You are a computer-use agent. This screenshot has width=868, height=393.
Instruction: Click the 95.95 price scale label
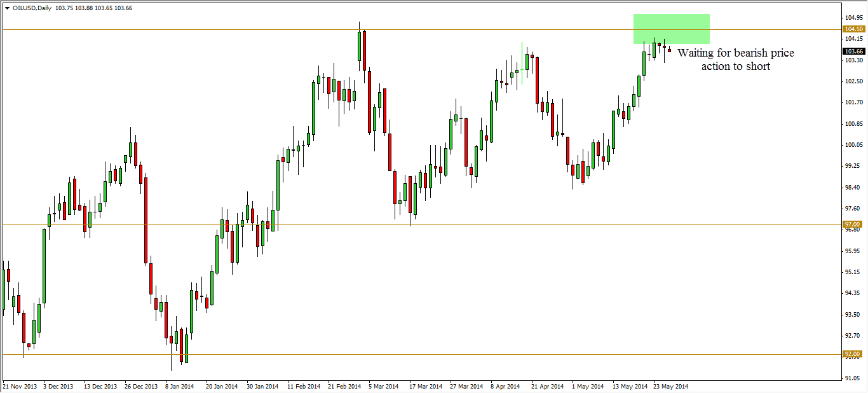pyautogui.click(x=853, y=251)
